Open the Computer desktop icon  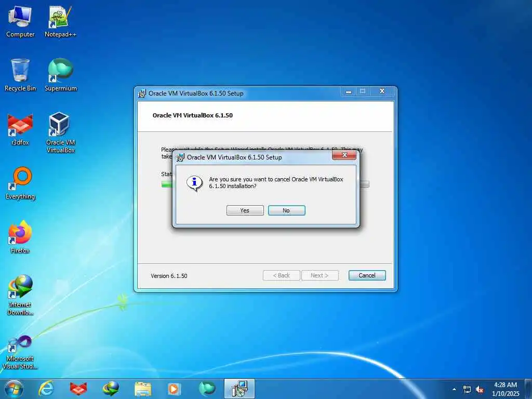click(20, 22)
